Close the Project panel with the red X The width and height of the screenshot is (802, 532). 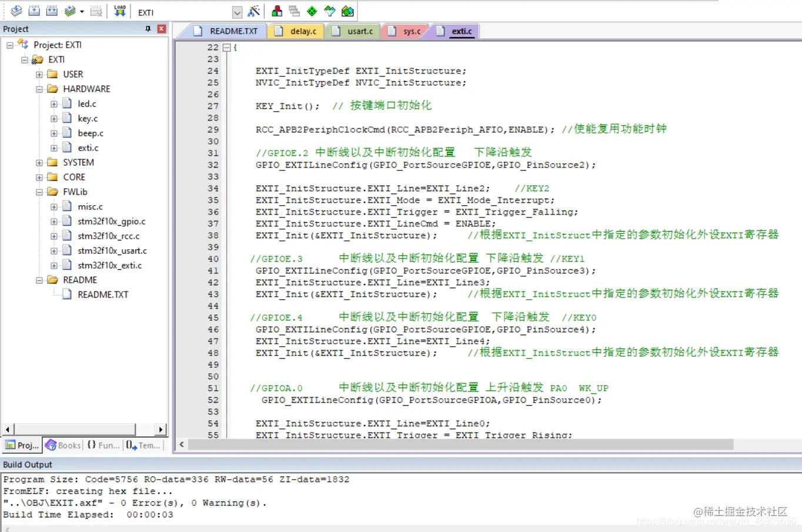click(x=162, y=29)
